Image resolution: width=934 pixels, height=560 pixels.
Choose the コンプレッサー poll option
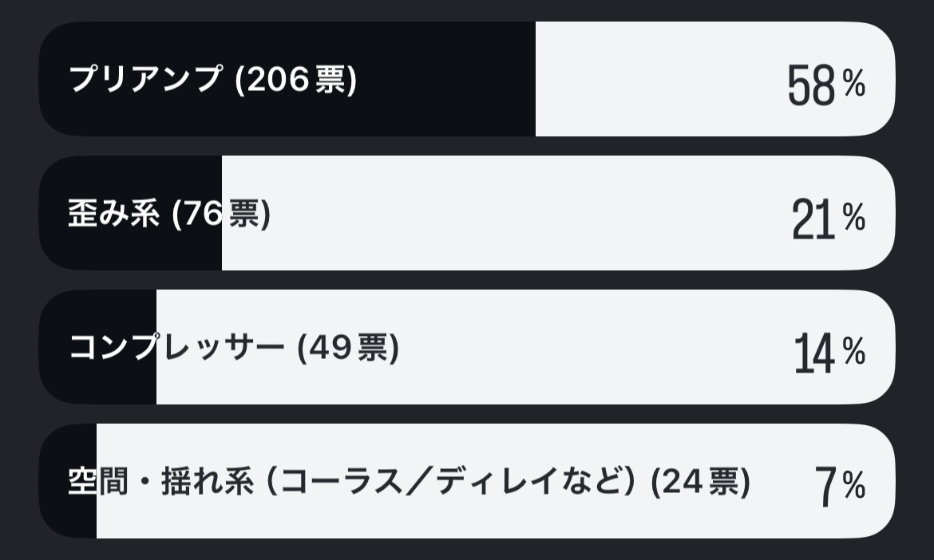176,348
